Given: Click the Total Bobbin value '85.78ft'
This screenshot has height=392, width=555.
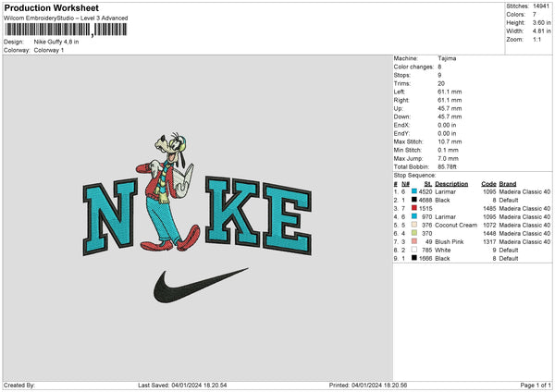Looking at the screenshot, I should tap(447, 166).
